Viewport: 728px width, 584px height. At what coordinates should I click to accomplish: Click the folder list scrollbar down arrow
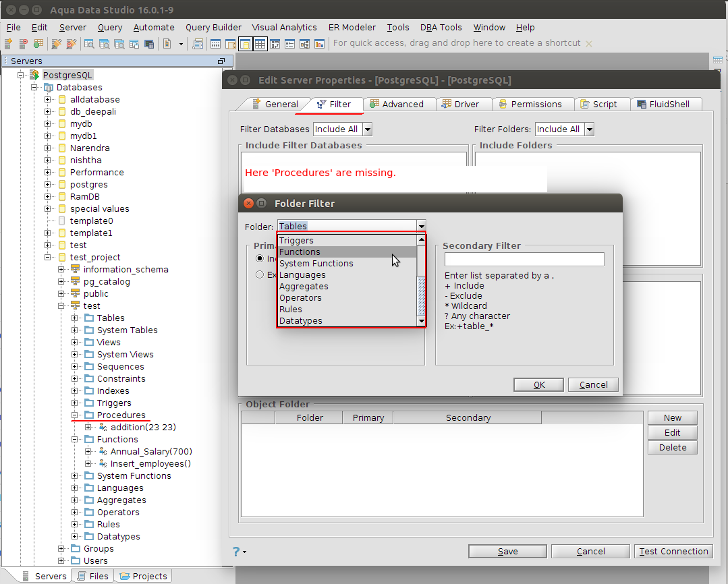pyautogui.click(x=421, y=321)
